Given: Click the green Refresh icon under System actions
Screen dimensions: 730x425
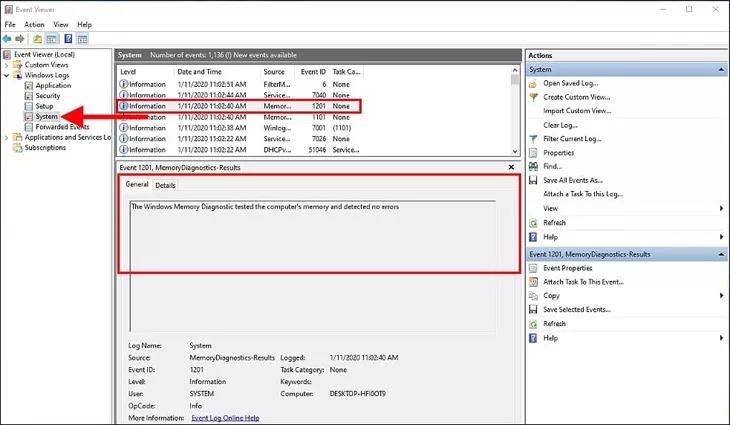Looking at the screenshot, I should (x=534, y=223).
